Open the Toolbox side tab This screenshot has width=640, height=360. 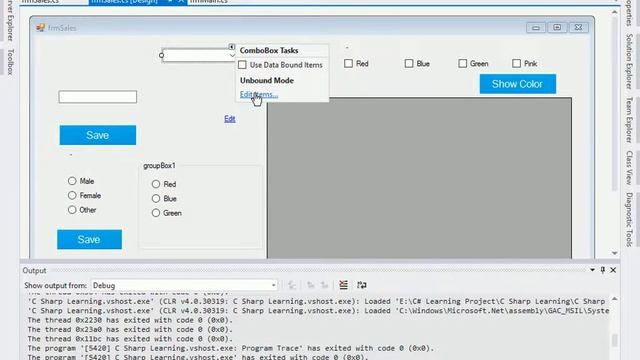coord(11,62)
